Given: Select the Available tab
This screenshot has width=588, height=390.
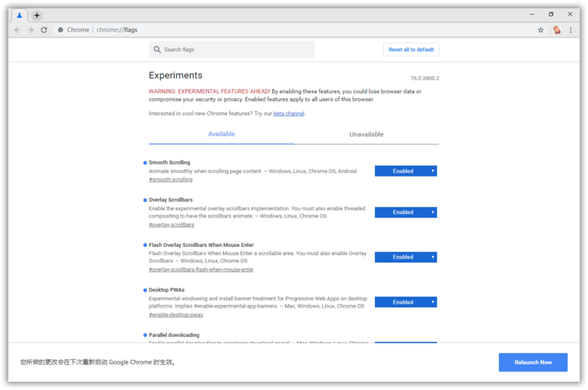Looking at the screenshot, I should (221, 134).
